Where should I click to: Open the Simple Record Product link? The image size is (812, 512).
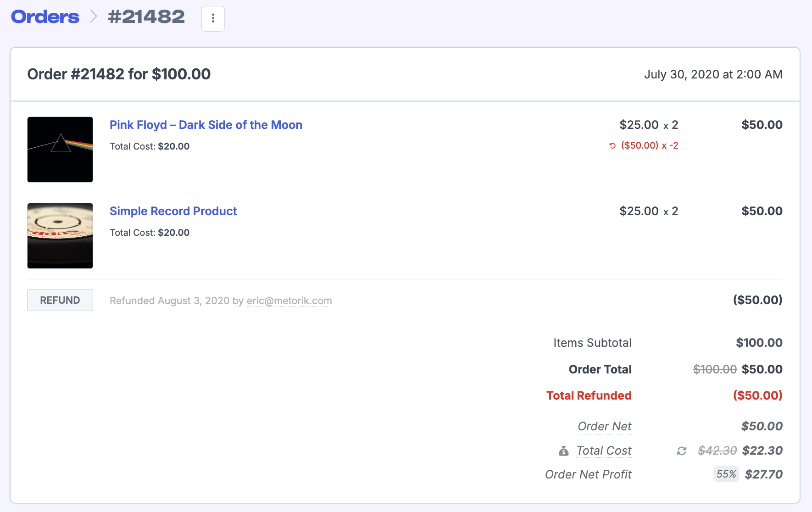pos(173,211)
